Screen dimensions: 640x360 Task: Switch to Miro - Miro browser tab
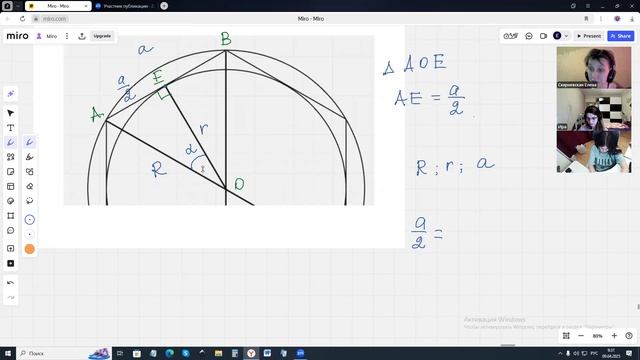pos(58,6)
